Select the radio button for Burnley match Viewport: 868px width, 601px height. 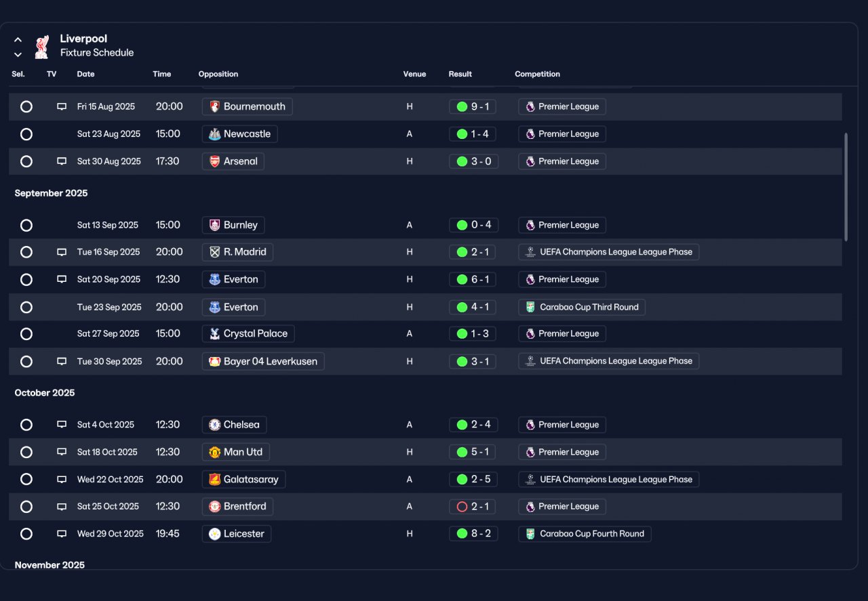point(26,225)
